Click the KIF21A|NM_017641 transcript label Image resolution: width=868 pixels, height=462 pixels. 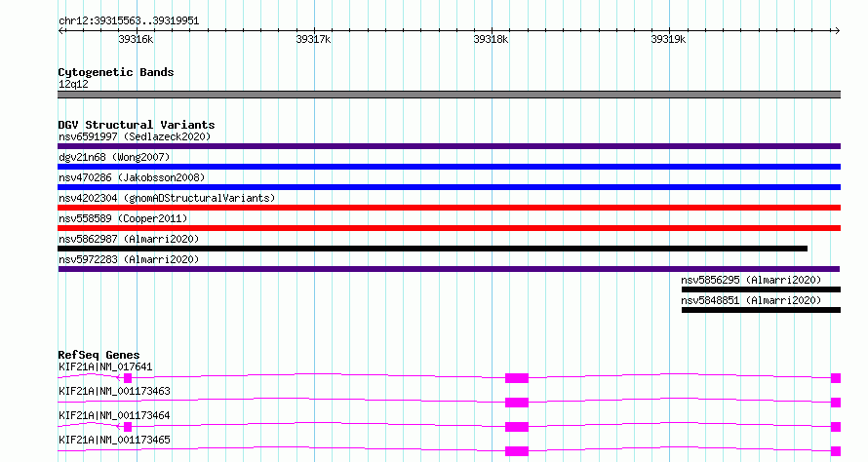(x=105, y=366)
